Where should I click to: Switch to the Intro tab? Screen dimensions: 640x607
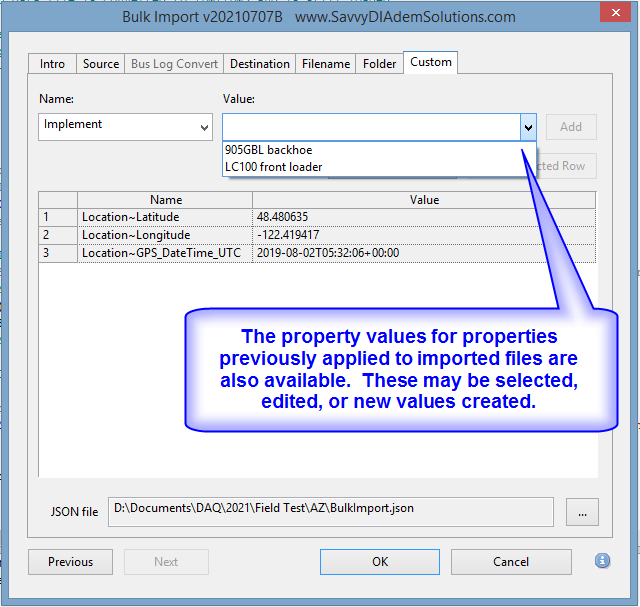[x=52, y=64]
